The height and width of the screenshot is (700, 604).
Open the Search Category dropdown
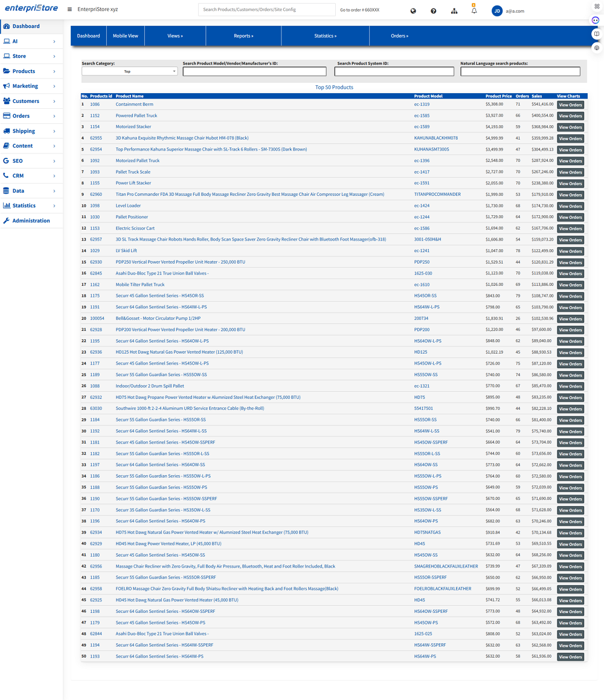tap(129, 71)
